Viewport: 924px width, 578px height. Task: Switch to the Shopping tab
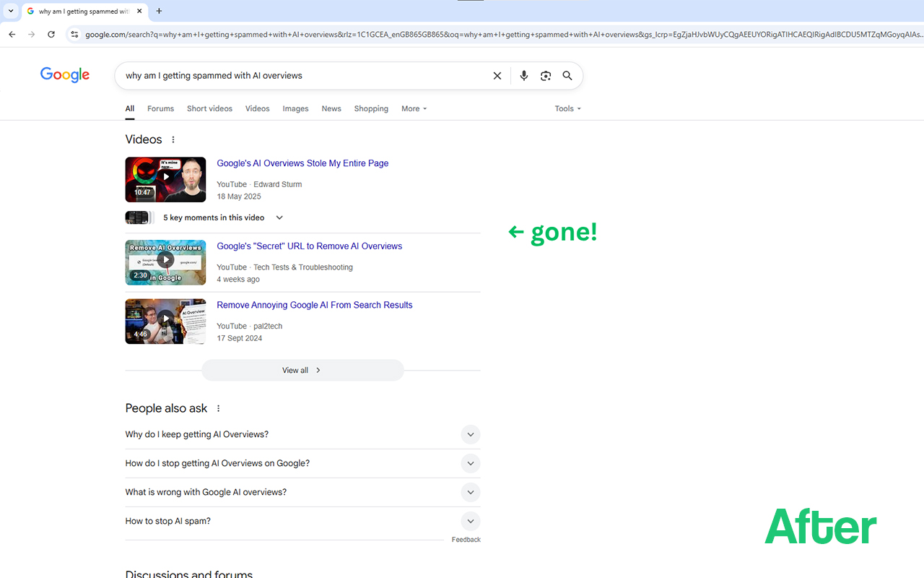[371, 109]
